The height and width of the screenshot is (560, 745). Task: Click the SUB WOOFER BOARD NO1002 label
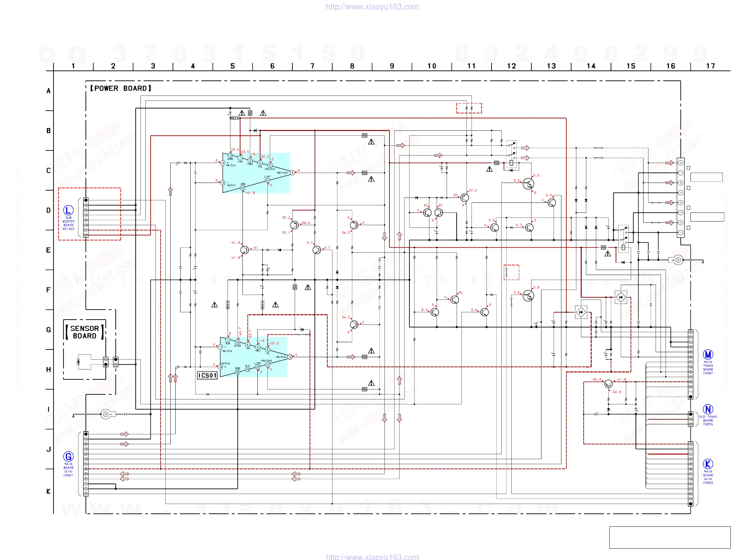tap(69, 223)
